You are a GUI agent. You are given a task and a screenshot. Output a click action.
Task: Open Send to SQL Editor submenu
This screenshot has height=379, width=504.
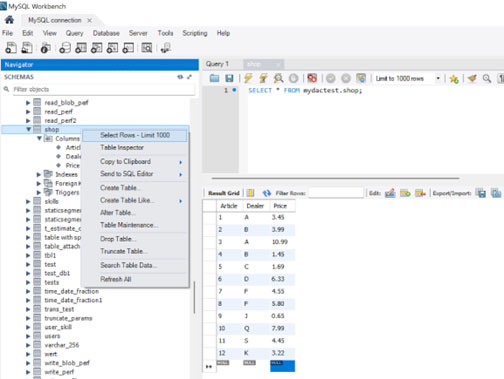click(135, 174)
